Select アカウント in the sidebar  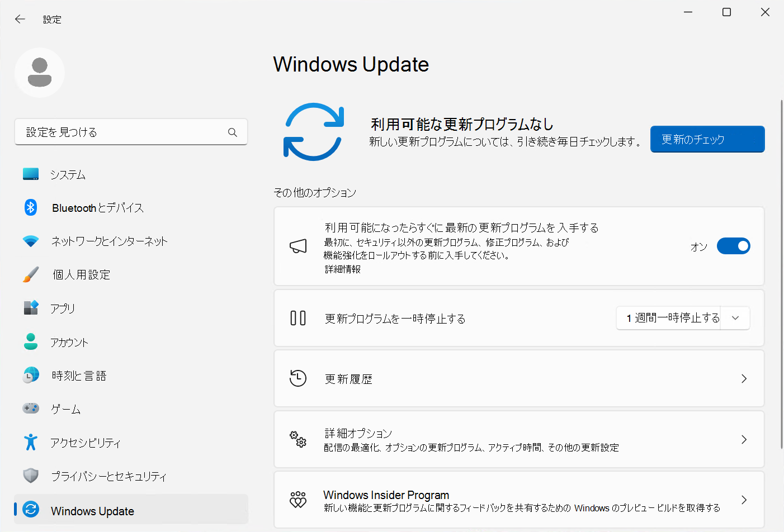click(131, 342)
